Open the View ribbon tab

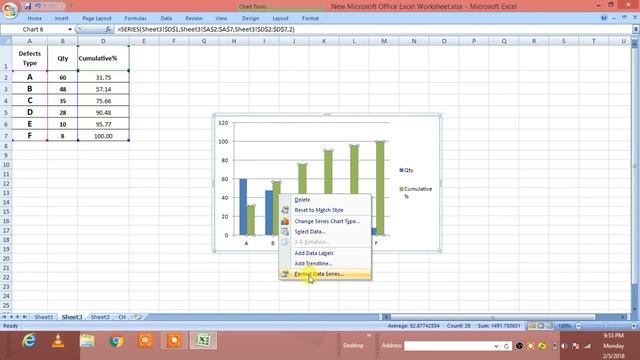[x=221, y=18]
